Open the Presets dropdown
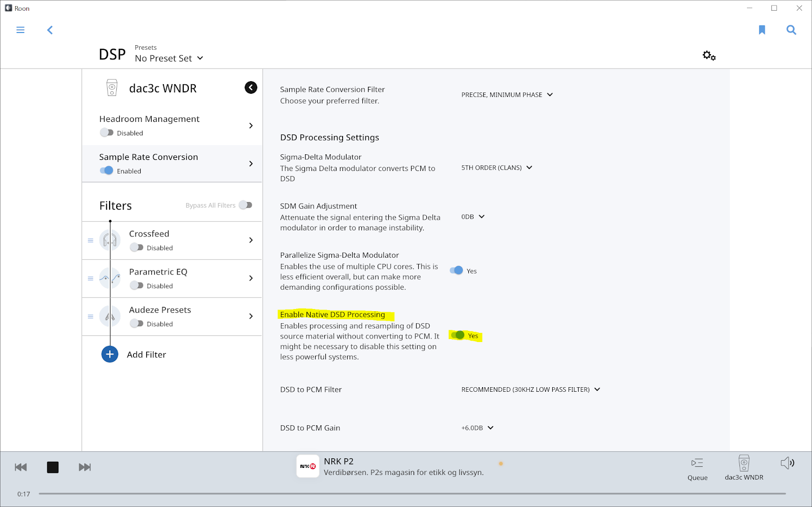 pyautogui.click(x=169, y=58)
